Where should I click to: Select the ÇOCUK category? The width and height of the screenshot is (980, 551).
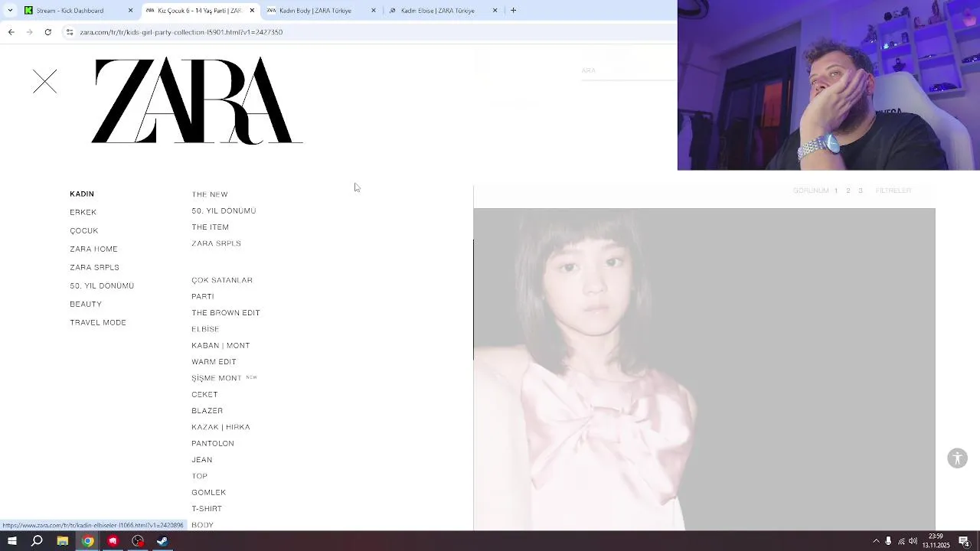(84, 231)
